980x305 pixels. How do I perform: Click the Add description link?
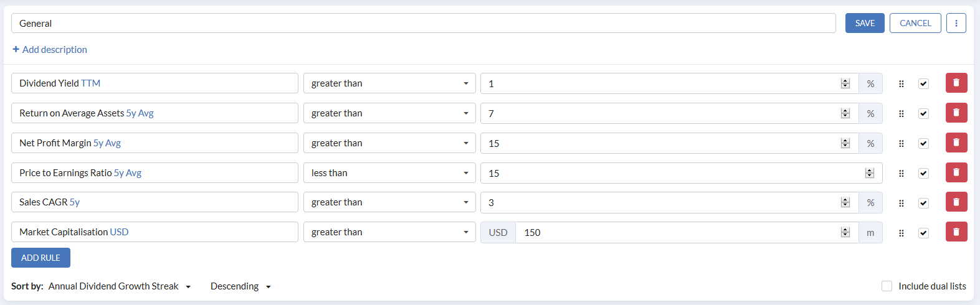50,49
